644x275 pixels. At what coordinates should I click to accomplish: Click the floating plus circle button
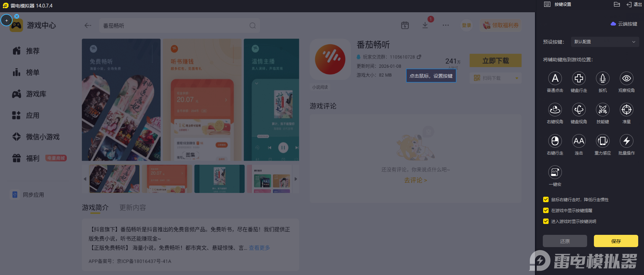pyautogui.click(x=6, y=20)
